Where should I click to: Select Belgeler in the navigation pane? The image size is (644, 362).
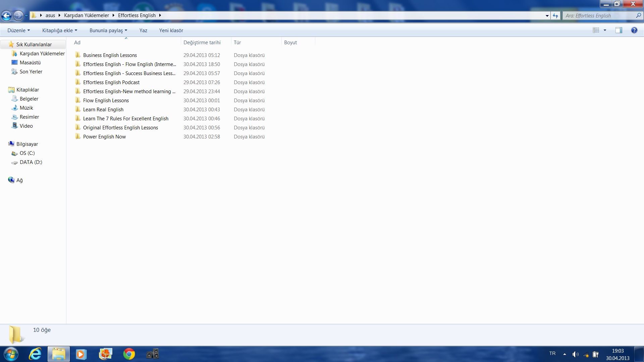pyautogui.click(x=29, y=99)
